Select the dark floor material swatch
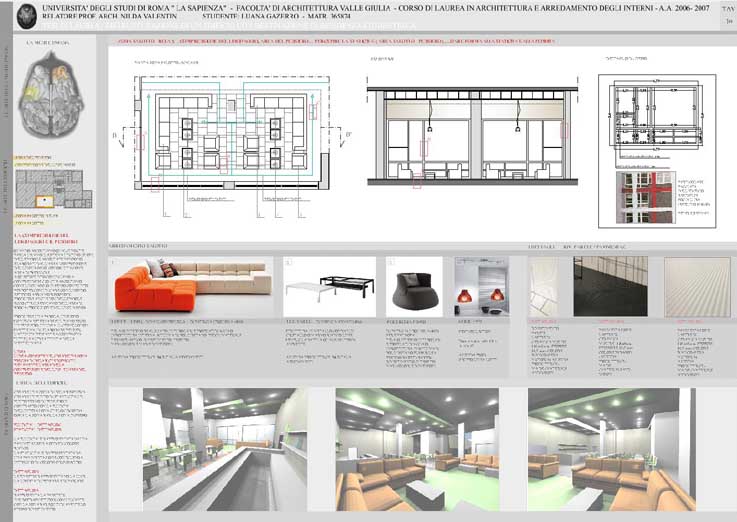 (611, 286)
